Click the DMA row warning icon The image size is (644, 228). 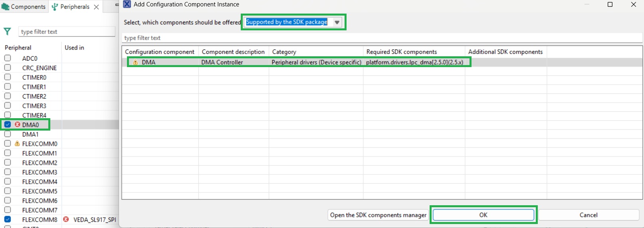135,62
